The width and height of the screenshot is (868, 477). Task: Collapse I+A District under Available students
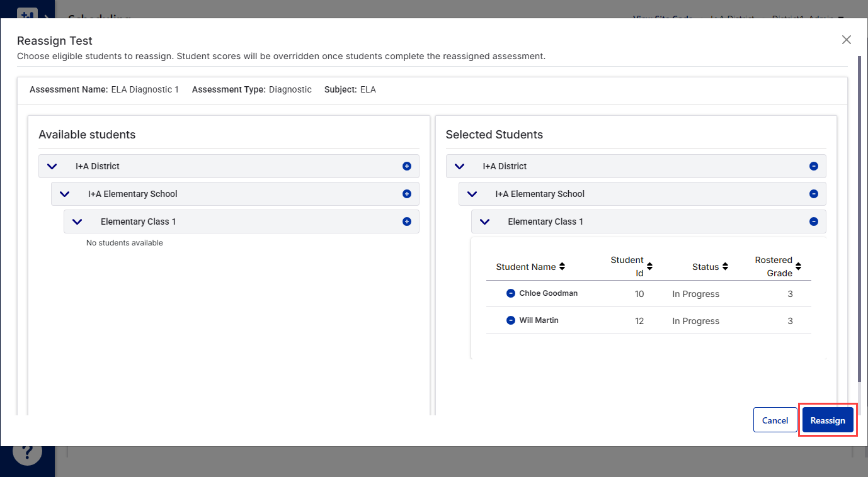[52, 166]
